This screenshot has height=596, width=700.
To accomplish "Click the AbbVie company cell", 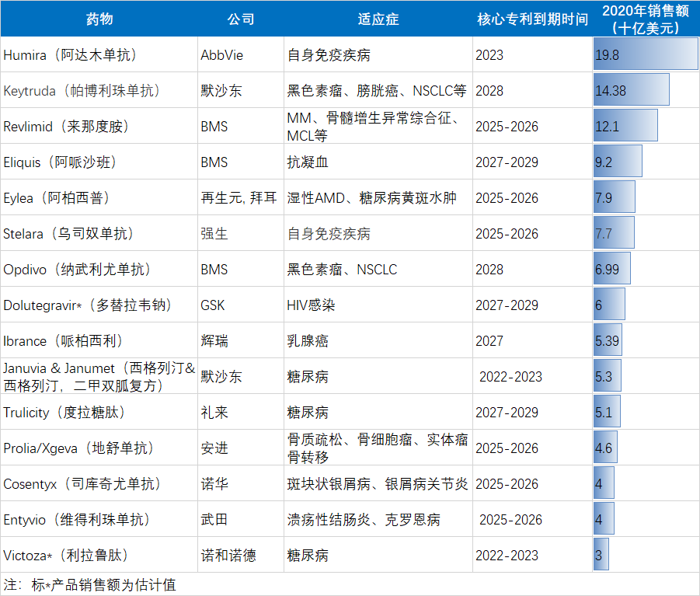I will pyautogui.click(x=241, y=54).
